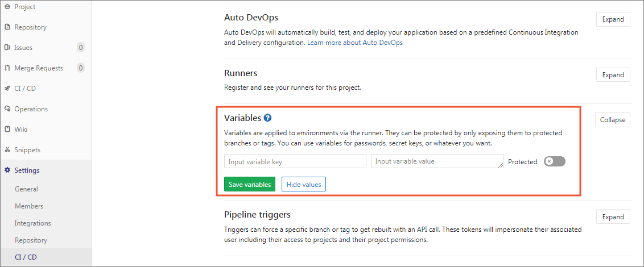Screen dimensions: 644x267
Task: Follow the Learn more about Auto DevOps link
Action: click(x=354, y=43)
